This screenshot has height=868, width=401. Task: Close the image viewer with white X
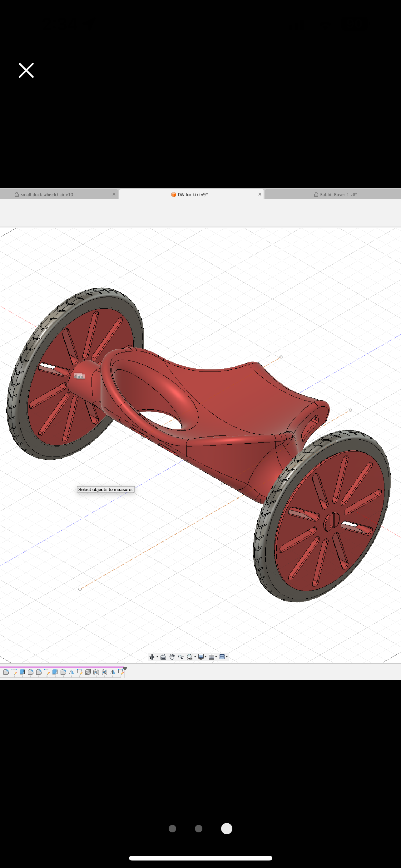(26, 70)
